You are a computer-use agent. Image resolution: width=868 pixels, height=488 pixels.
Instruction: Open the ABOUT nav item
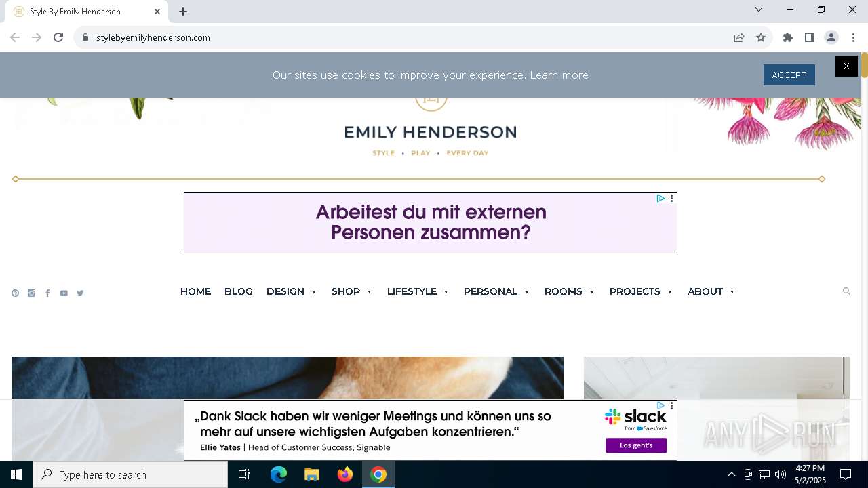pyautogui.click(x=705, y=291)
